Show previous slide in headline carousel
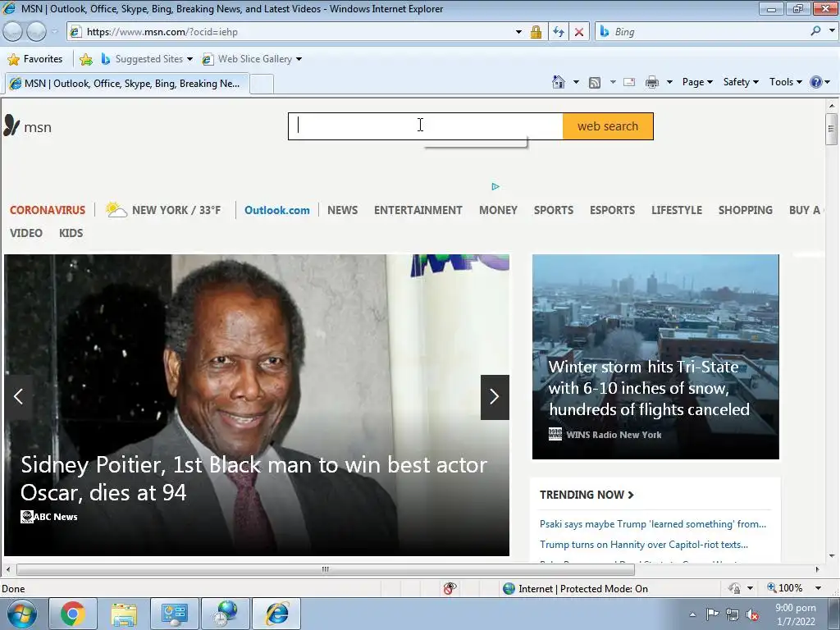The image size is (840, 630). point(18,396)
